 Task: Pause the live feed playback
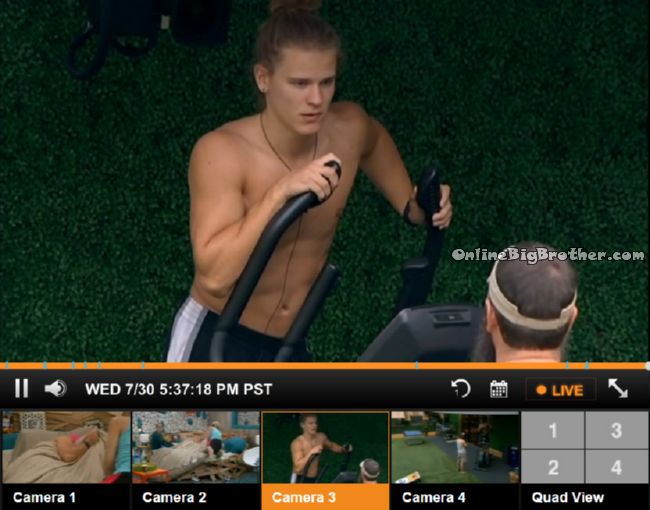coord(22,389)
